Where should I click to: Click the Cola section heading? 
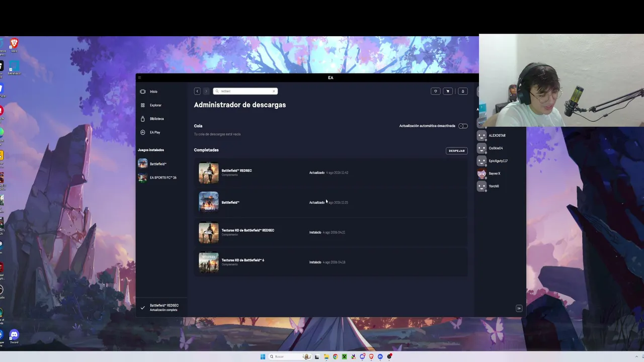[x=198, y=126]
